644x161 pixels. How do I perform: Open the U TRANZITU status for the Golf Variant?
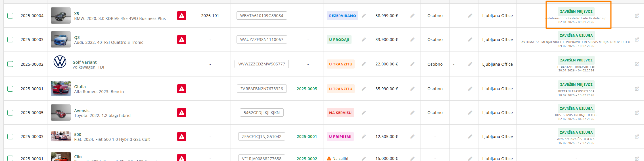pos(340,64)
